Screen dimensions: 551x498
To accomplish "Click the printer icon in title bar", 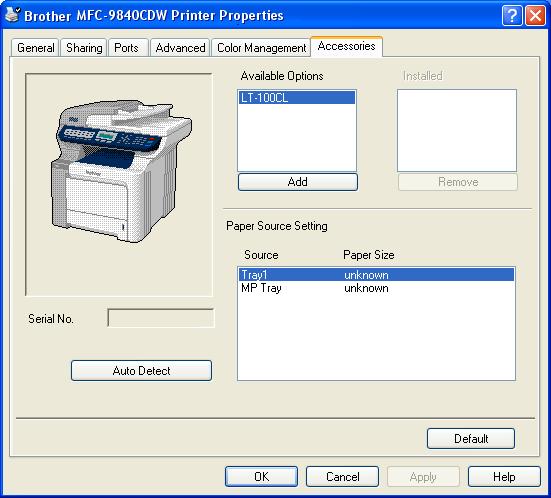I will pos(12,14).
